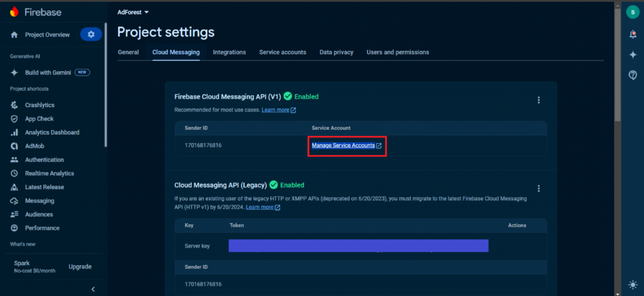Click the Analytics Dashboard bar chart icon
The height and width of the screenshot is (296, 644).
[14, 132]
